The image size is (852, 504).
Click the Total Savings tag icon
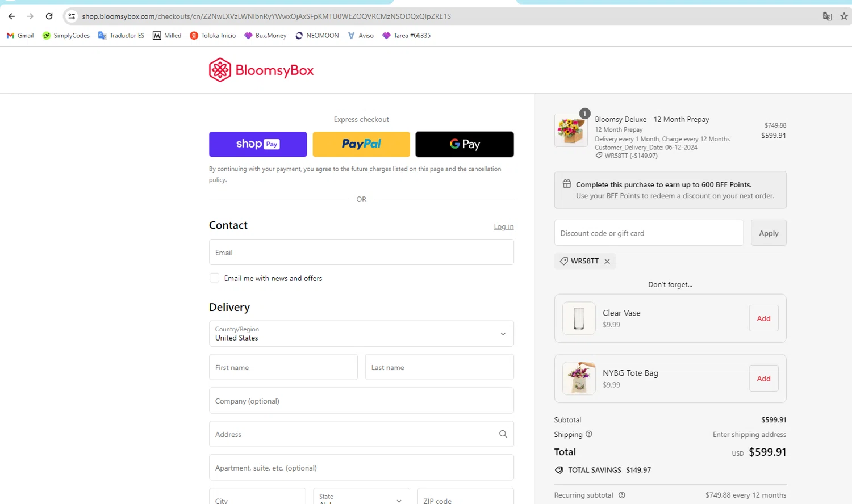pyautogui.click(x=559, y=470)
